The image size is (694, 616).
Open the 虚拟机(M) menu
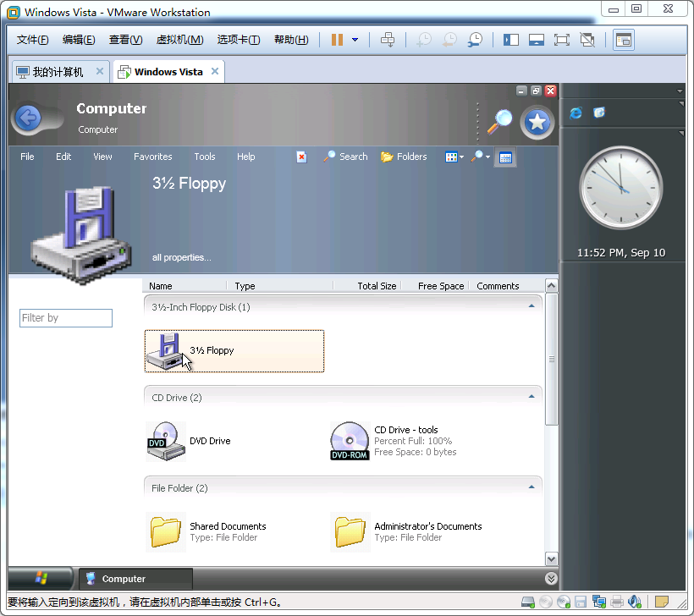(179, 40)
